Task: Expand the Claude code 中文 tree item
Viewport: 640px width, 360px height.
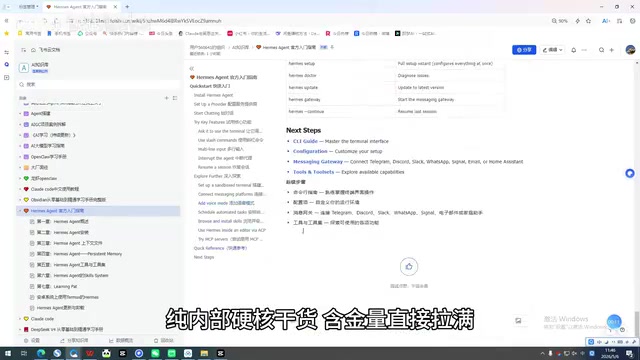Action: tap(20, 189)
